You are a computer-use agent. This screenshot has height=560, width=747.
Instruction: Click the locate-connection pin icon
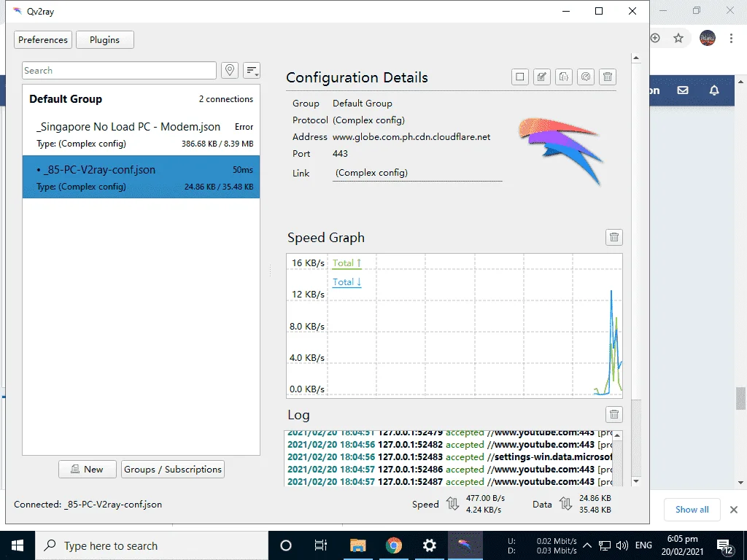click(x=230, y=71)
